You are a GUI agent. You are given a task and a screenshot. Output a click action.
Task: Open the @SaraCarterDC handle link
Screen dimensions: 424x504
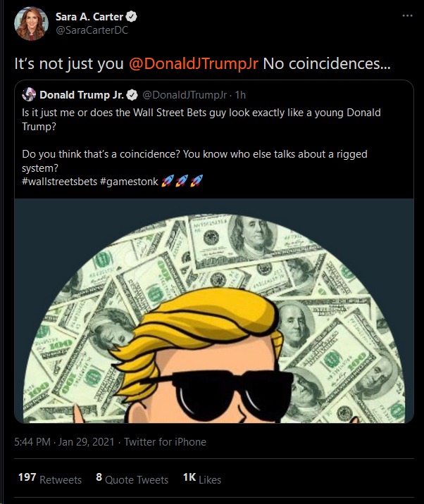pos(92,30)
